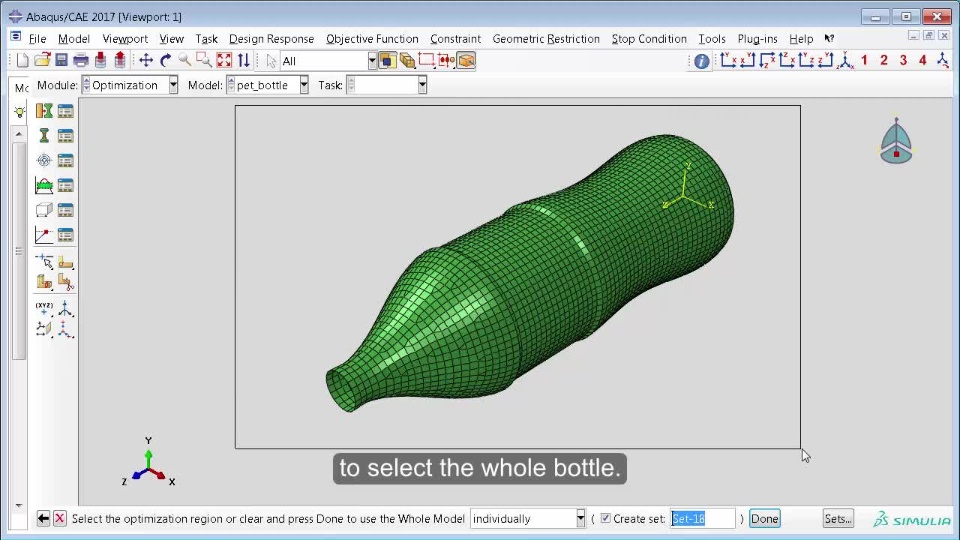Click the Create Design Response icon

click(x=43, y=135)
